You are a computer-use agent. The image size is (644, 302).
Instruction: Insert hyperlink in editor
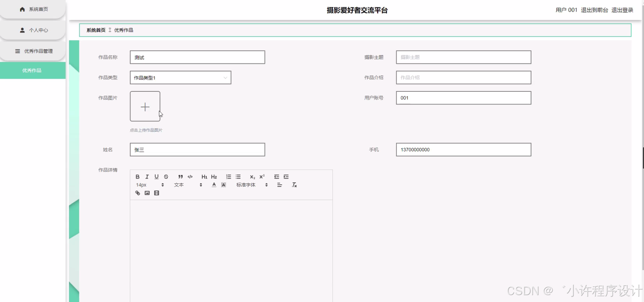[x=137, y=193]
